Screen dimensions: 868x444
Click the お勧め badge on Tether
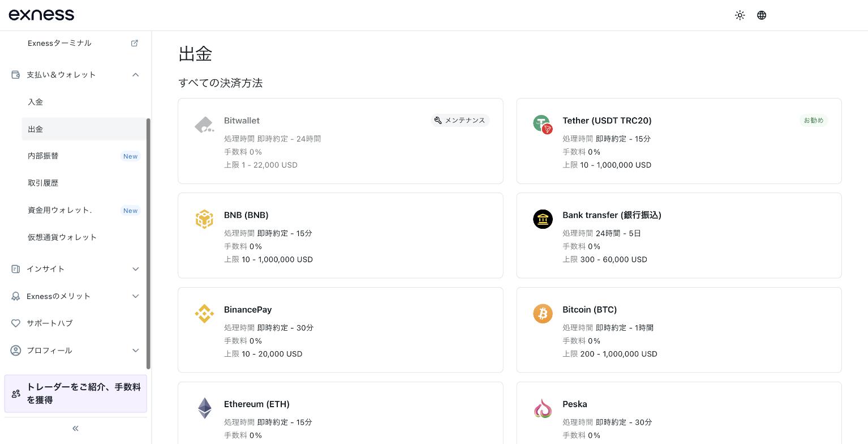[x=814, y=120]
